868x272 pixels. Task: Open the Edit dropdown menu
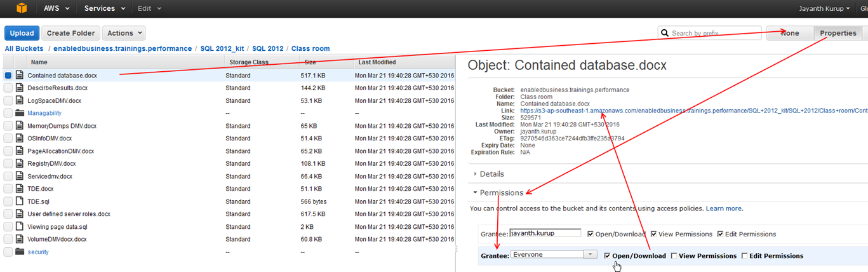(x=149, y=8)
